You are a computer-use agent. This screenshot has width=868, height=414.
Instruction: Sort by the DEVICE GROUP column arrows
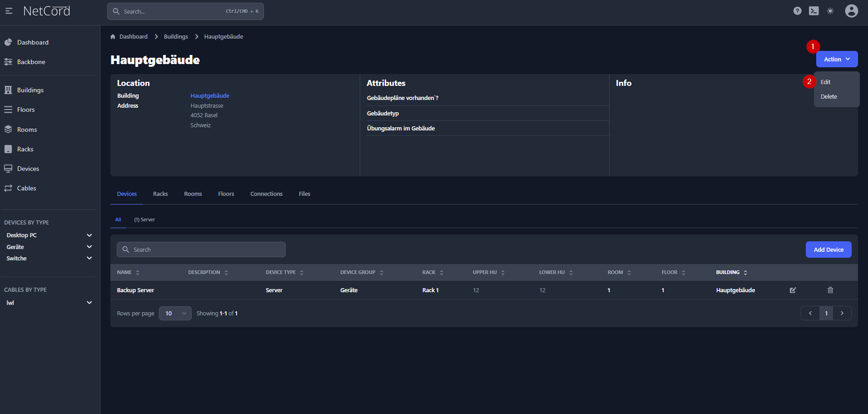click(382, 273)
